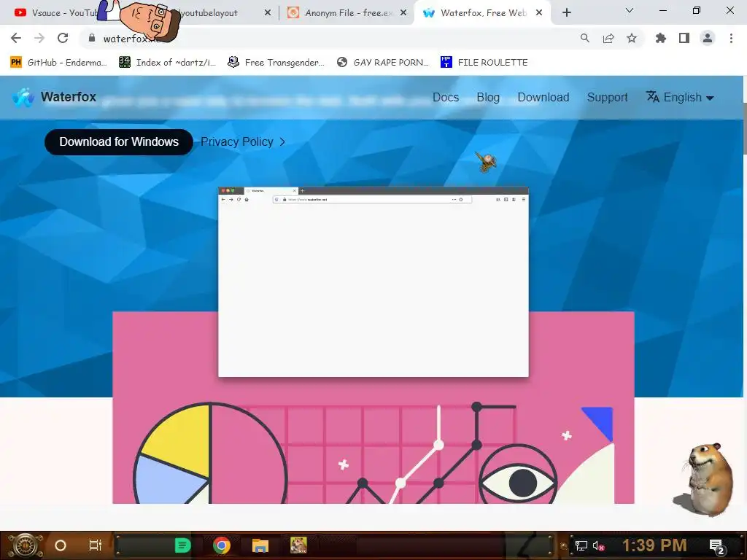Click the padlock site info icon
This screenshot has width=747, height=560.
92,38
